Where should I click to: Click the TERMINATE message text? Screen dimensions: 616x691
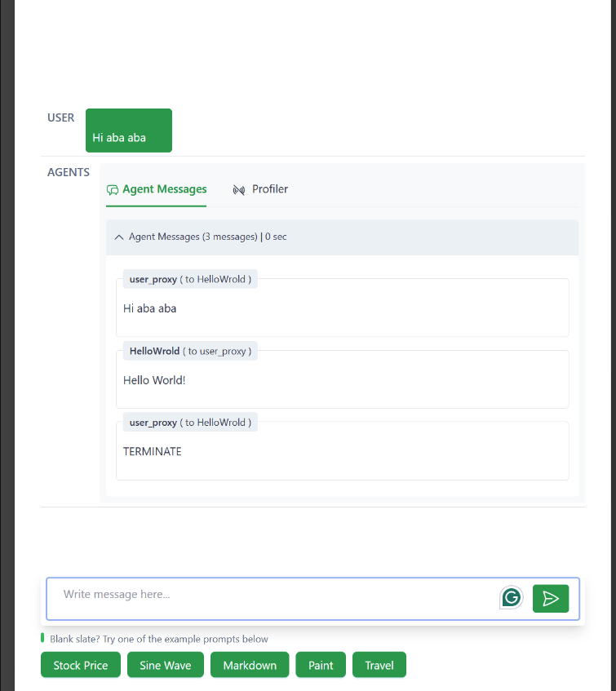point(153,451)
